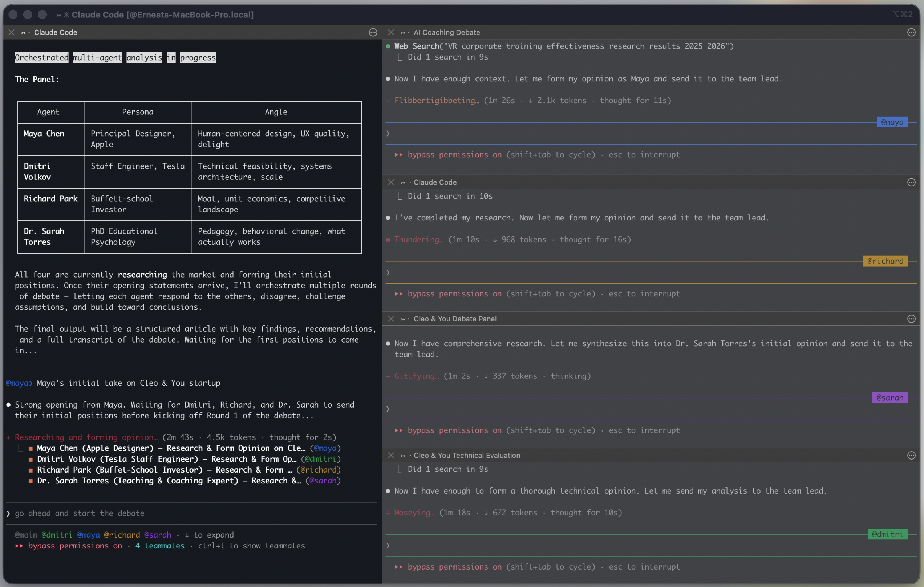The width and height of the screenshot is (924, 587).
Task: Open options menu for Cleo & You Debate Panel
Action: click(911, 319)
